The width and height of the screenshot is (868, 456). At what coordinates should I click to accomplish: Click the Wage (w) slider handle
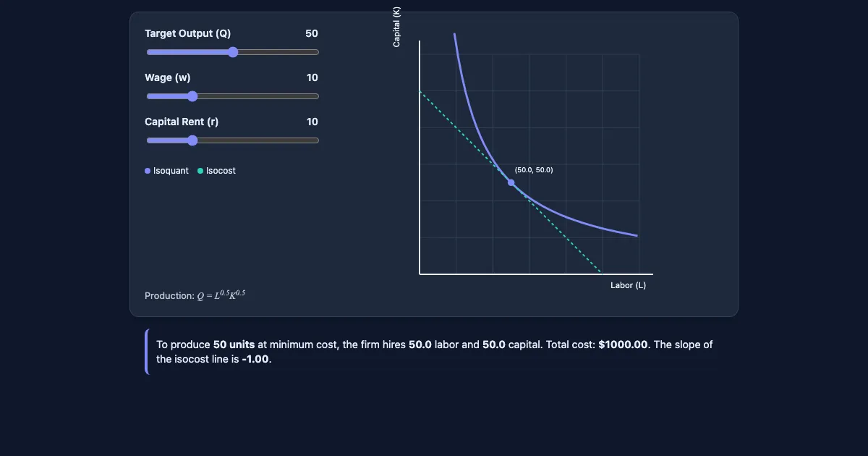pos(192,96)
